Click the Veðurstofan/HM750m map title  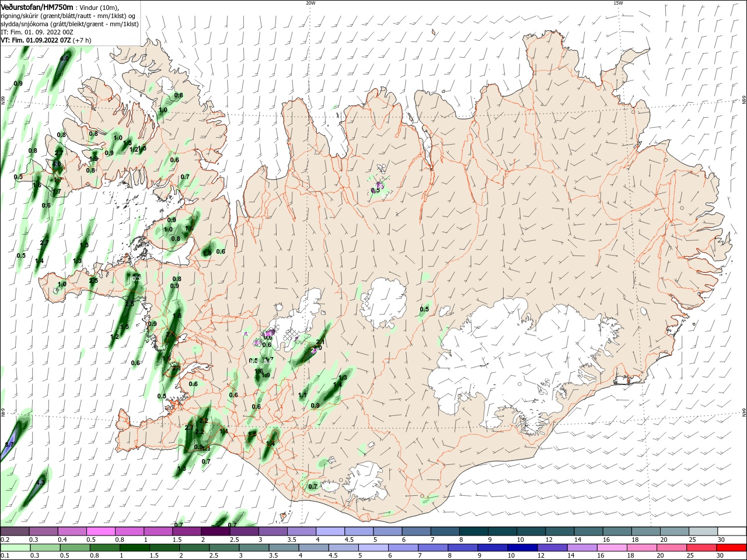[37, 6]
